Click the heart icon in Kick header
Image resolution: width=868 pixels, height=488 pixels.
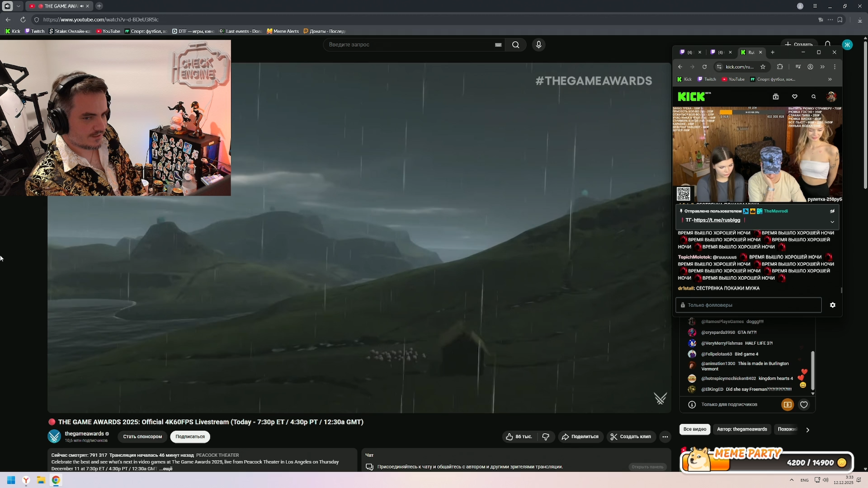794,96
